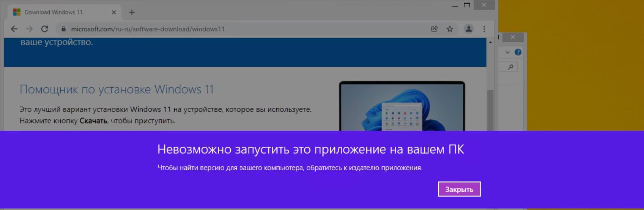Image resolution: width=644 pixels, height=210 pixels.
Task: Click the Microsoft logo favicon on the tab
Action: 17,12
